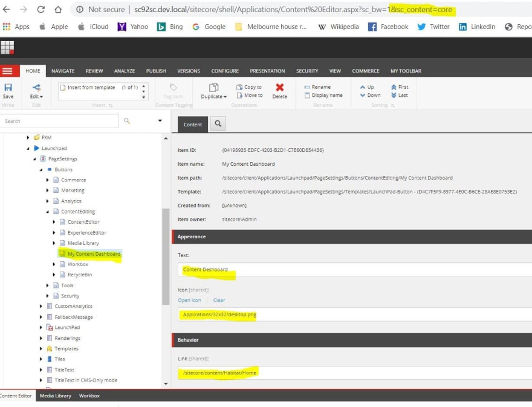Viewport: 532px width, 407px height.
Task: Collapse the ContentEditing tree node
Action: tap(48, 212)
